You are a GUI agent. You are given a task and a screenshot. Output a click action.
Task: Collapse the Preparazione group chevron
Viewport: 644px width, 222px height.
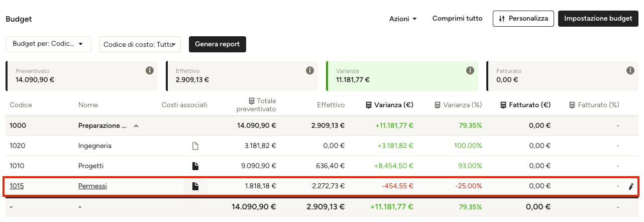[x=136, y=126]
